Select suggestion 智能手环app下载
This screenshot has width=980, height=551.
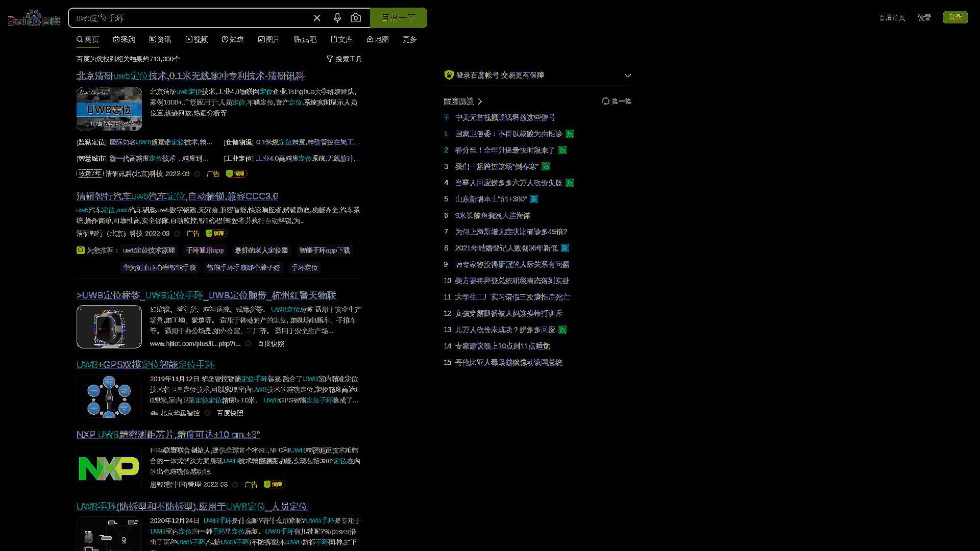point(325,251)
